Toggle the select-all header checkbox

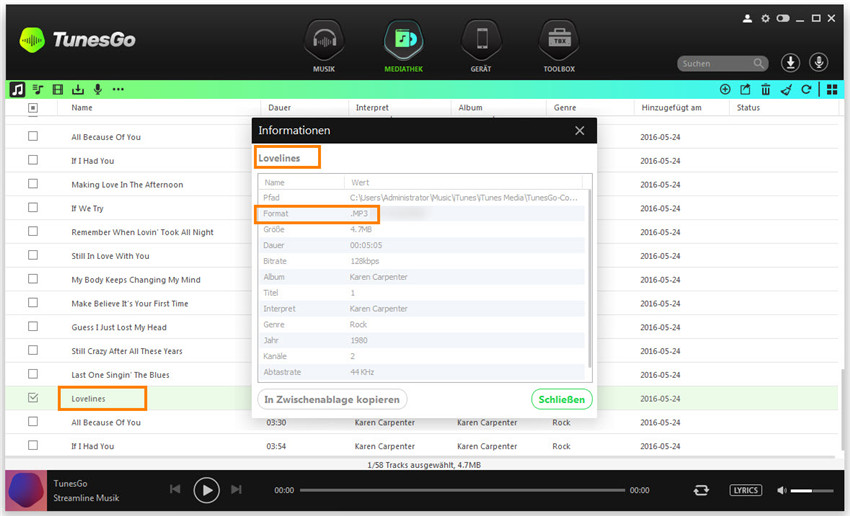pyautogui.click(x=33, y=108)
